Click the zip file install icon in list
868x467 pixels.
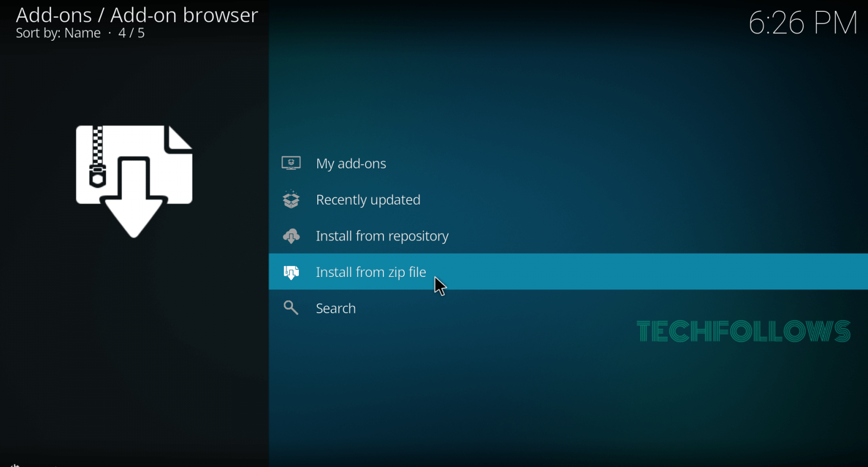[x=291, y=272]
